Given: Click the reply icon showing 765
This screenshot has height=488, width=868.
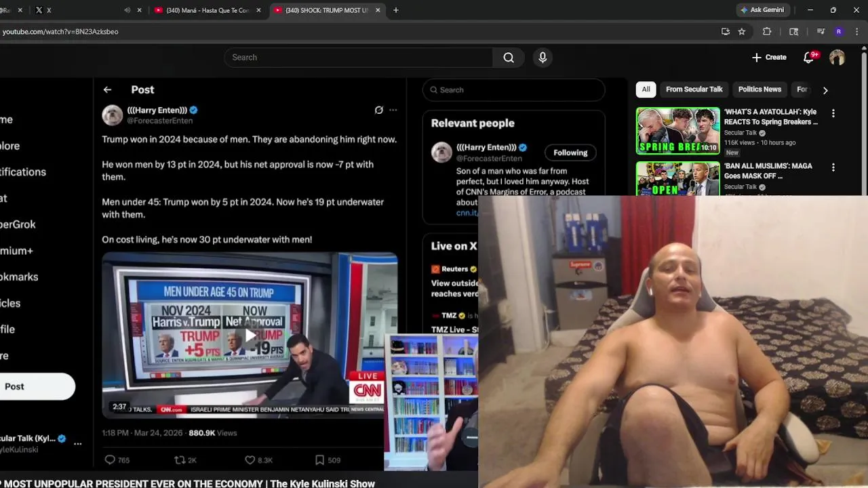Looking at the screenshot, I should pyautogui.click(x=110, y=460).
